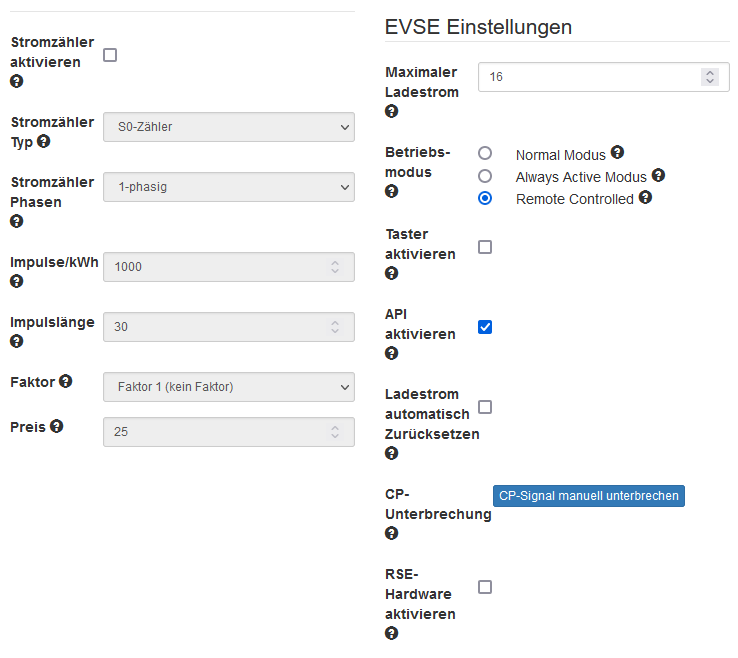
Task: Click help icon beside Faktor label
Action: tap(66, 381)
